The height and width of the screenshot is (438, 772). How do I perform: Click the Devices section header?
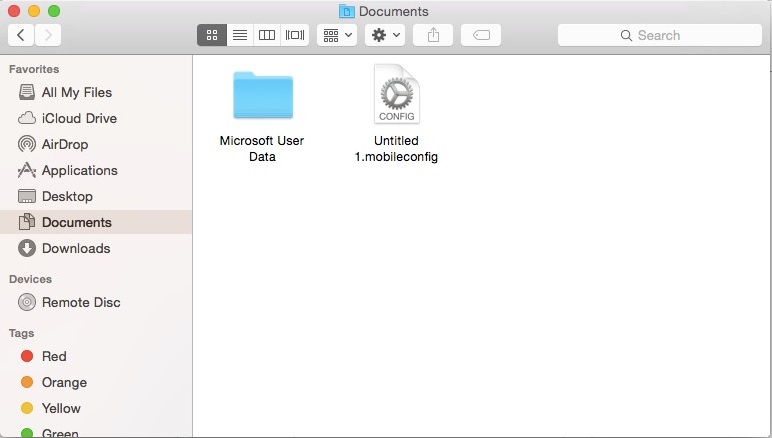coord(31,279)
